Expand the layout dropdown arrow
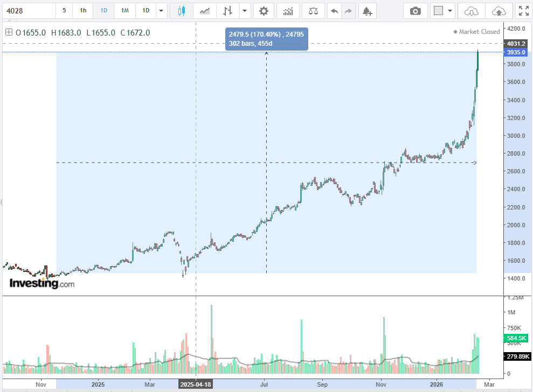 point(450,11)
